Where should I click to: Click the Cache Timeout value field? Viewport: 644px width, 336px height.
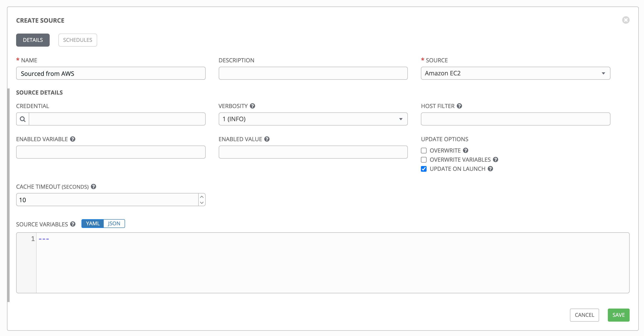pyautogui.click(x=107, y=200)
